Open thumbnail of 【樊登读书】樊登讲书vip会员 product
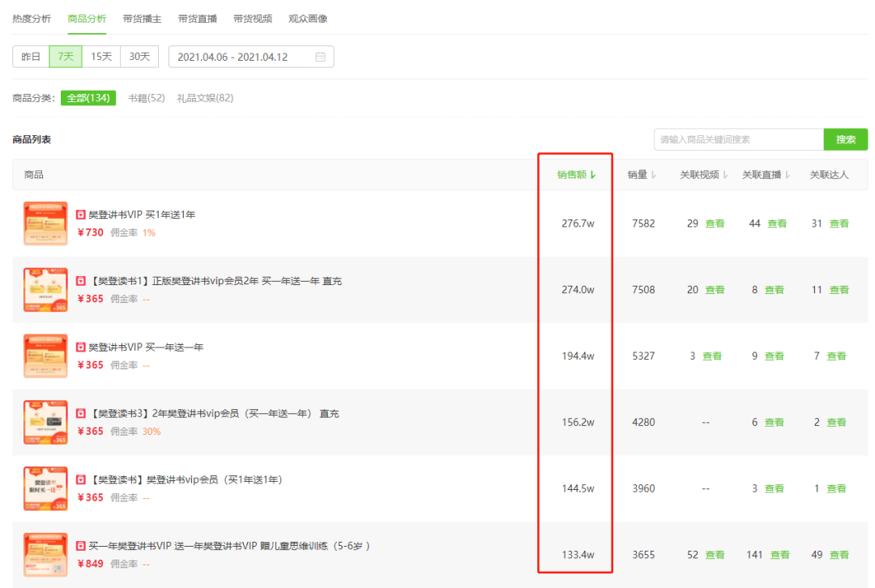The width and height of the screenshot is (875, 588). tap(45, 488)
